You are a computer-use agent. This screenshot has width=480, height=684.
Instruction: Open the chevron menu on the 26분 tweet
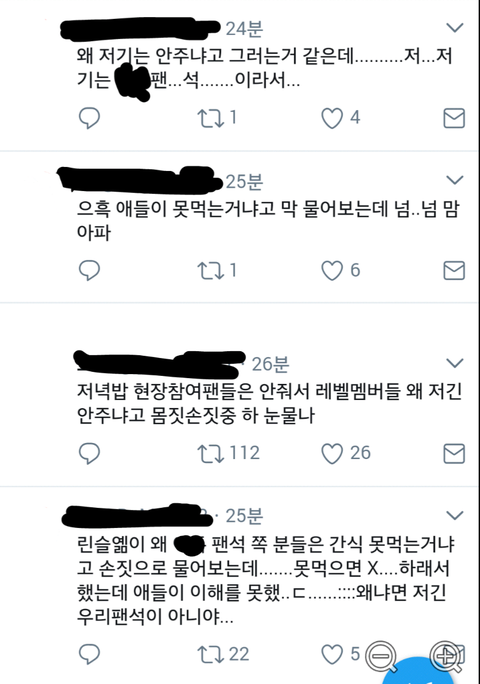pos(455,363)
